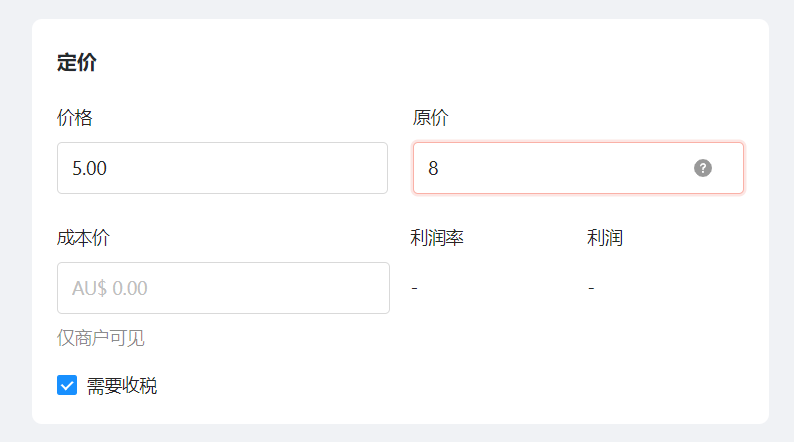Focus the 价格 input field

[222, 168]
